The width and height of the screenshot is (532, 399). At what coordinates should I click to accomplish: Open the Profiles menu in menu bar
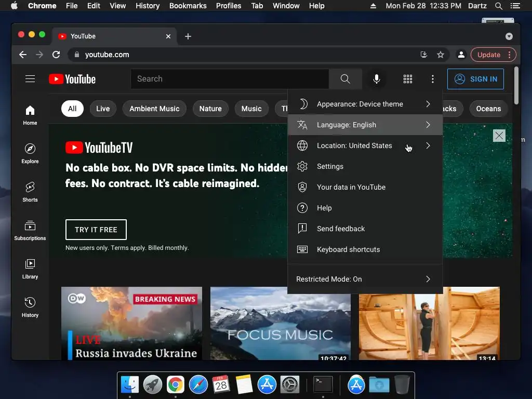(229, 6)
